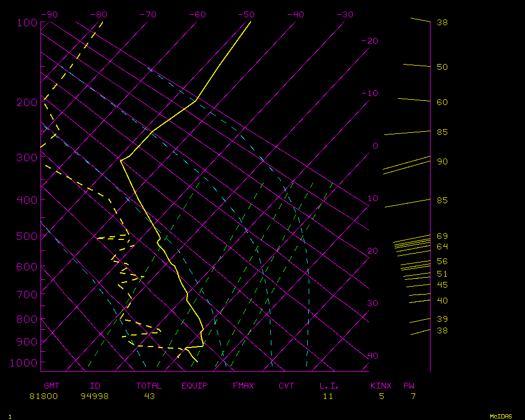Select the CVT header label
Screen dimensions: 525x420
point(287,386)
